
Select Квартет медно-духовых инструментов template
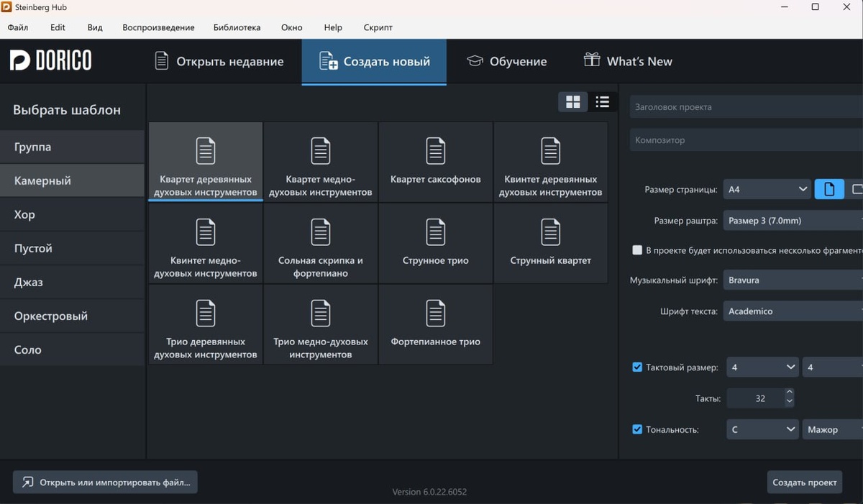click(321, 162)
